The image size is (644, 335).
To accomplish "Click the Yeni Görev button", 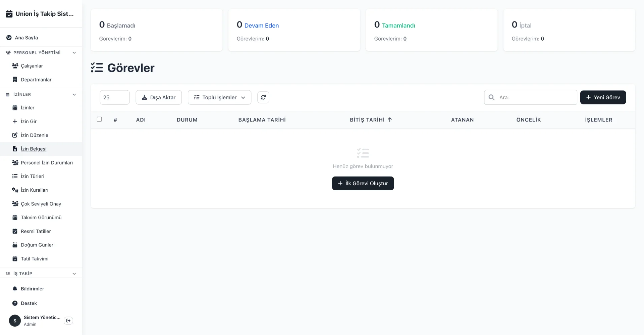I will [x=603, y=97].
